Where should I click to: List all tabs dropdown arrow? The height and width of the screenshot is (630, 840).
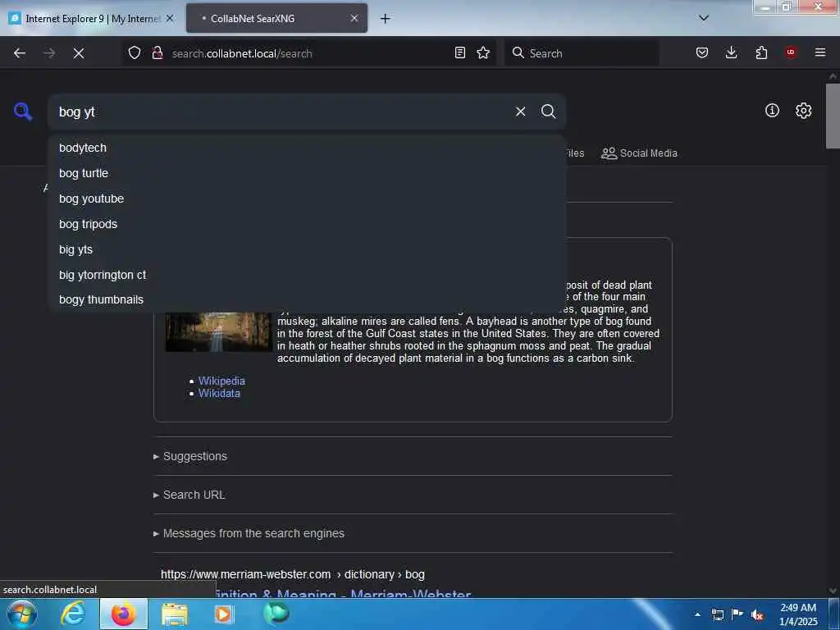(x=703, y=18)
